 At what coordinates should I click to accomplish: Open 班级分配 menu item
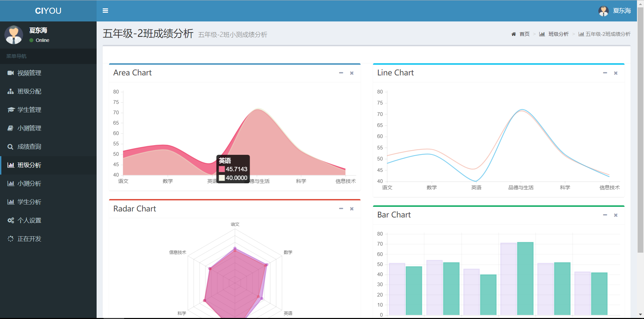coord(48,91)
